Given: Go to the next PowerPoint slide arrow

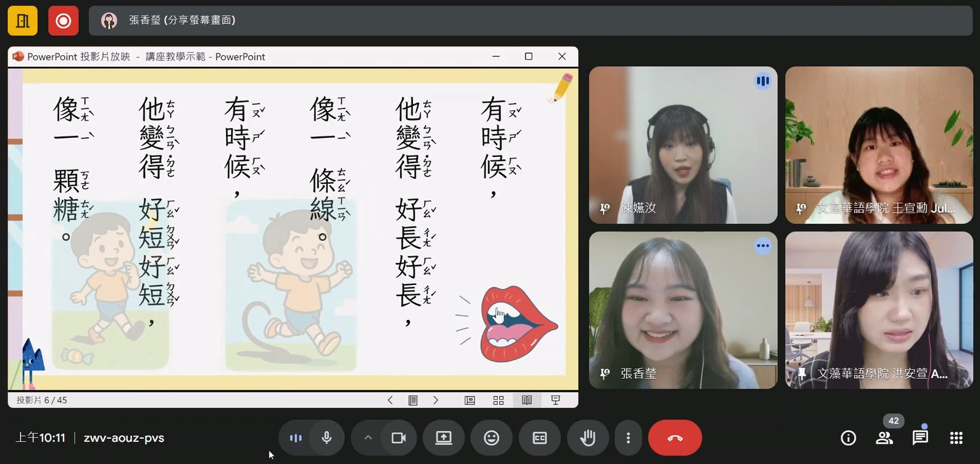Looking at the screenshot, I should (435, 400).
